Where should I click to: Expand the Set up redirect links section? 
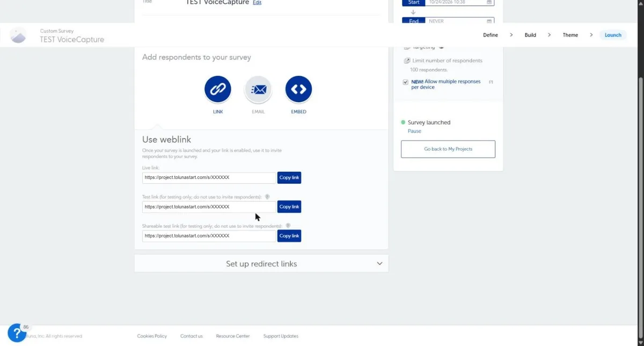point(261,264)
